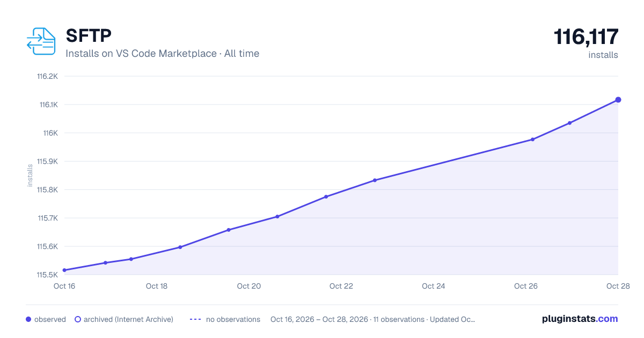
Task: Click the data point just above 116K
Action: [x=569, y=123]
